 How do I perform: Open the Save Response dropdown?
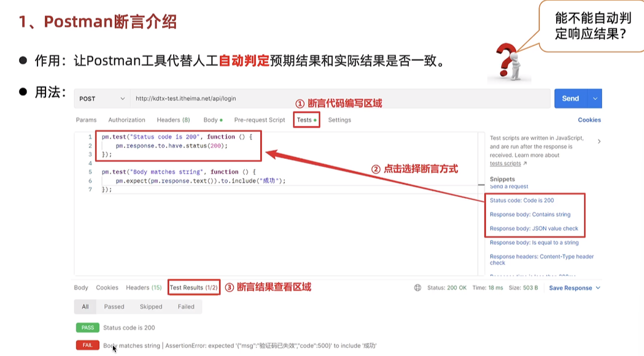[x=575, y=288]
